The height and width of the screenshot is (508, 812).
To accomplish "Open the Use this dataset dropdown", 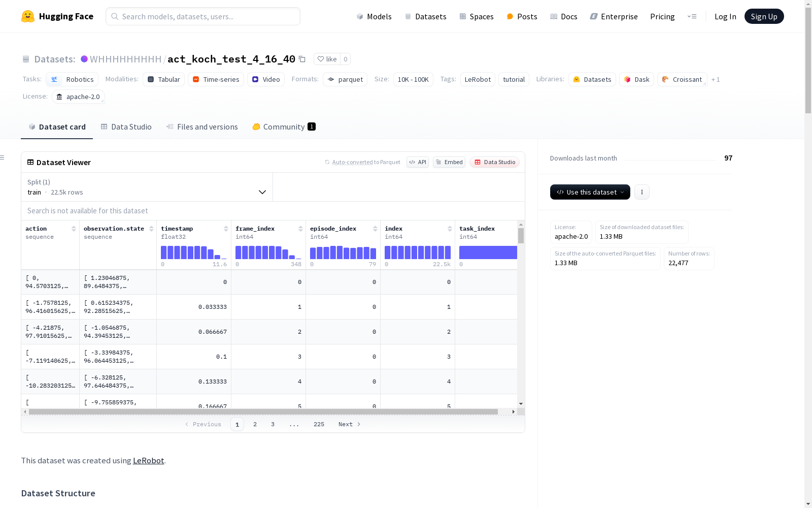I will coord(590,192).
